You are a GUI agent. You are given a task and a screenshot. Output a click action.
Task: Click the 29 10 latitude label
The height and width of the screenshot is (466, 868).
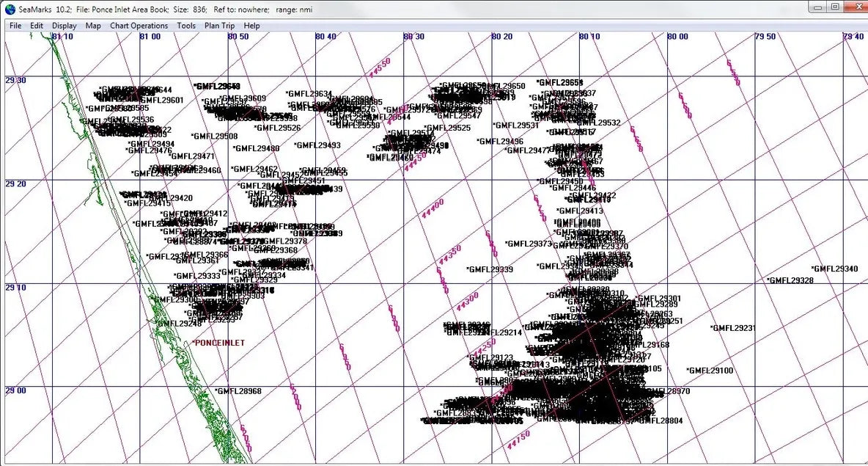tap(15, 287)
